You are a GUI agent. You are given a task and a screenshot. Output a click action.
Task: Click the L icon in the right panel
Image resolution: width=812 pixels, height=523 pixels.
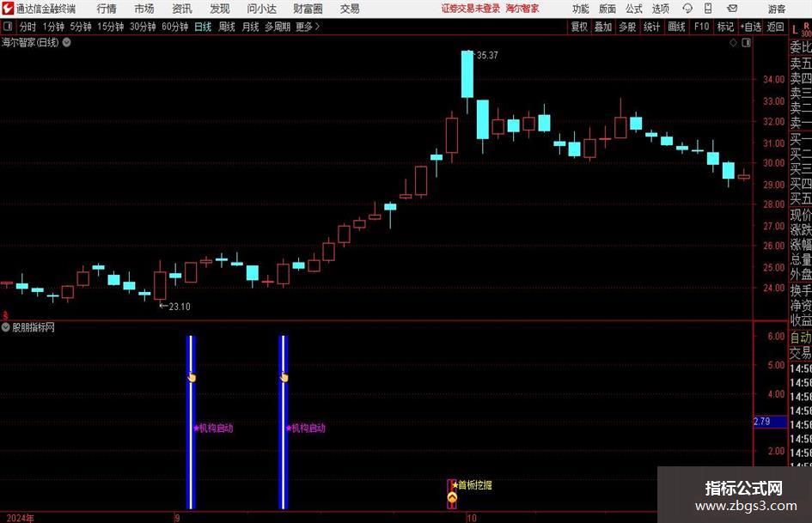(795, 31)
